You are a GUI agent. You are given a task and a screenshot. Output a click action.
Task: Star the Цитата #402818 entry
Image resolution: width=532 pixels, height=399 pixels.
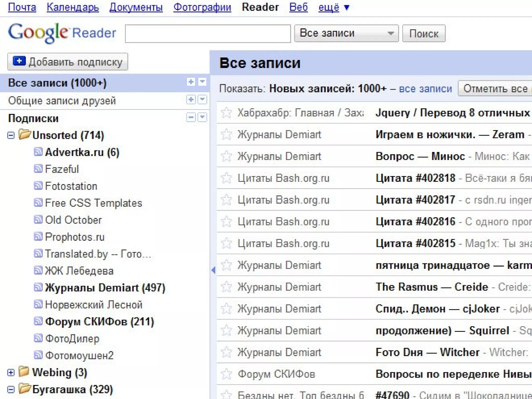pyautogui.click(x=226, y=178)
